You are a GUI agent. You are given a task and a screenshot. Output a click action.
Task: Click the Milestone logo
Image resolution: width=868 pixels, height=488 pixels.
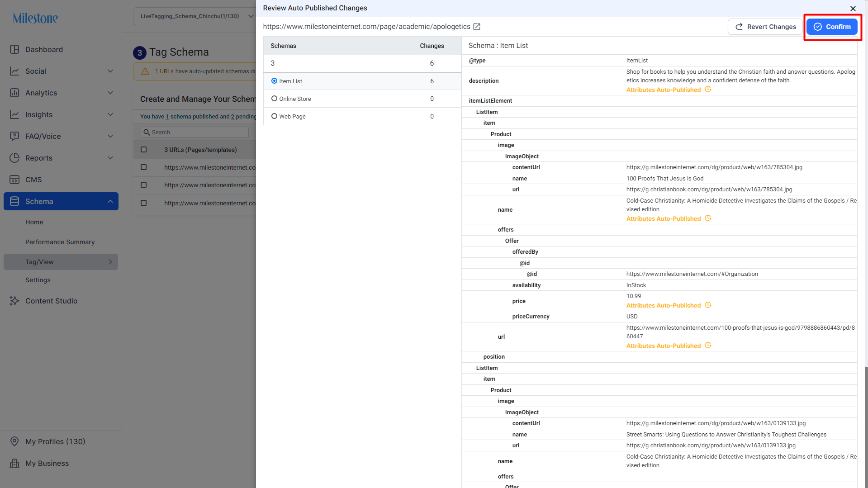35,18
